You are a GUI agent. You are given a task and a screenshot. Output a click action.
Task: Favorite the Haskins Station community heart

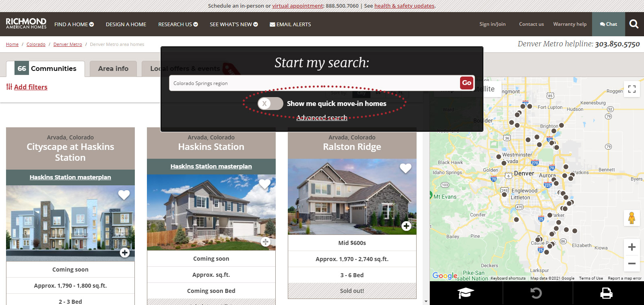coord(264,184)
